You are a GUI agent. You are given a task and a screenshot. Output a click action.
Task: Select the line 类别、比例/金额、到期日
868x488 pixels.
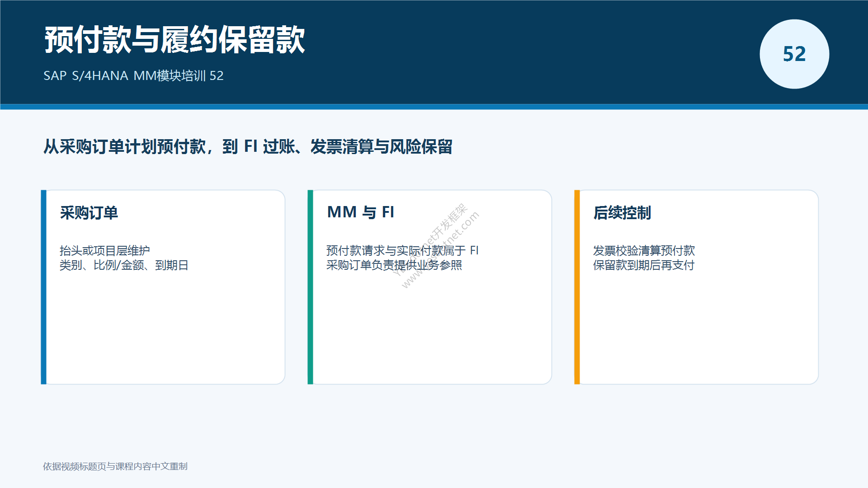(124, 265)
